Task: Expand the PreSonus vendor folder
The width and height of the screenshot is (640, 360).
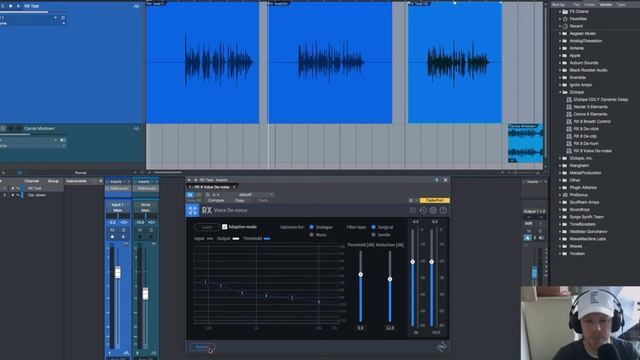Action: (560, 195)
